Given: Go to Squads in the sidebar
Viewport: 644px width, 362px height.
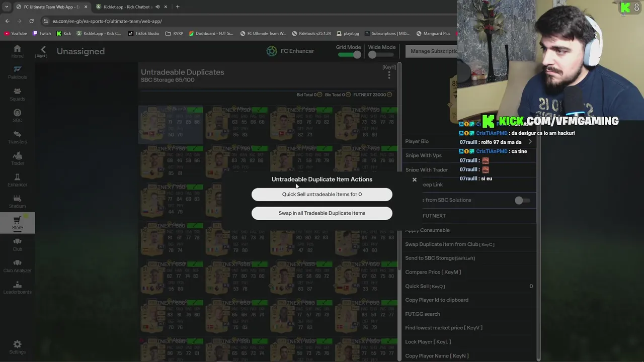Looking at the screenshot, I should coord(17,95).
